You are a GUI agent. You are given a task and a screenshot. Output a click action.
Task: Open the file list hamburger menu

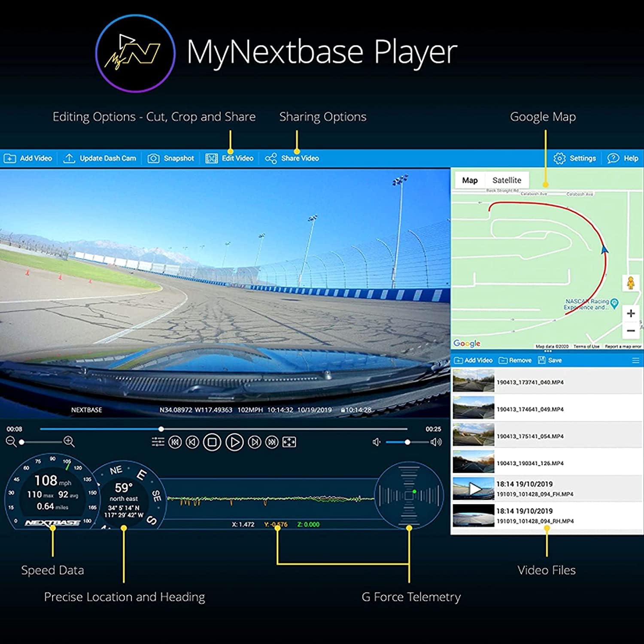635,361
